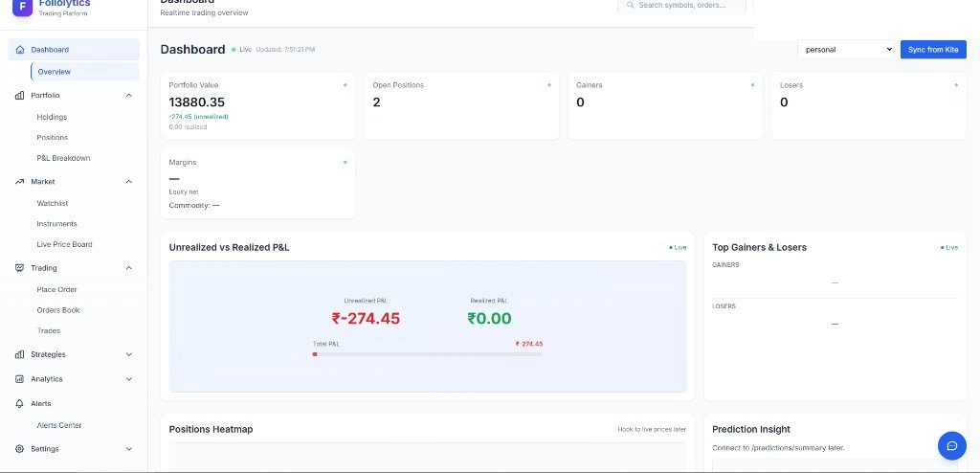Click the Strategies chart icon
Viewport: 980px width, 473px height.
(19, 354)
